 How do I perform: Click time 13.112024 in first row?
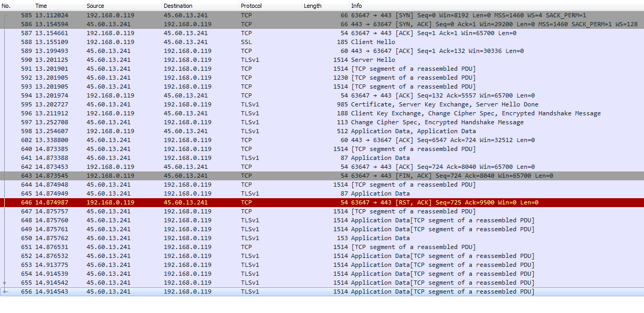[51, 15]
